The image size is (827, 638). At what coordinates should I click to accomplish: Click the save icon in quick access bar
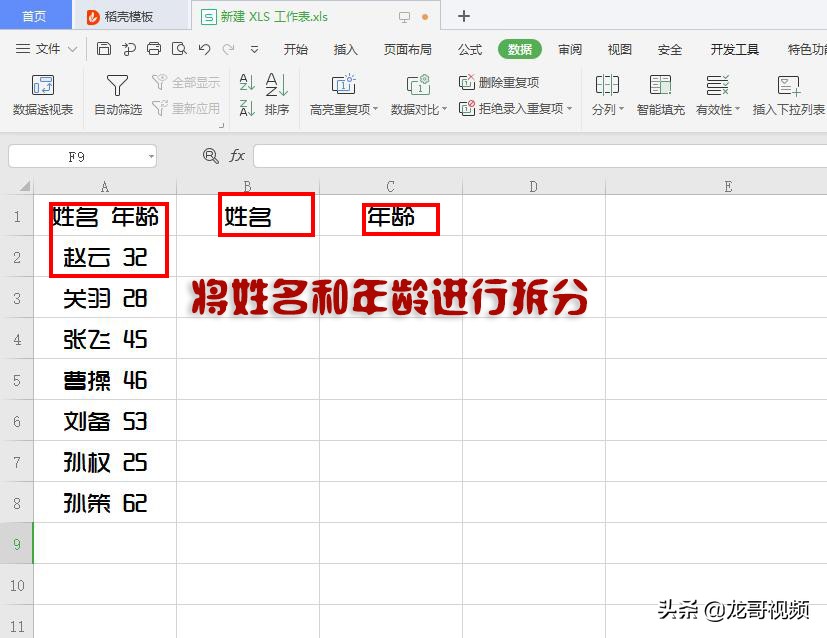coord(103,50)
